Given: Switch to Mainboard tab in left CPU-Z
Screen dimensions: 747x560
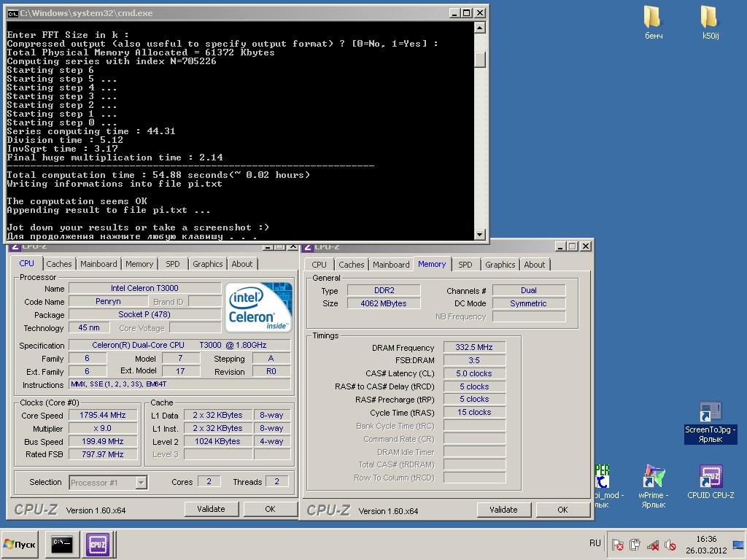Looking at the screenshot, I should [x=98, y=264].
